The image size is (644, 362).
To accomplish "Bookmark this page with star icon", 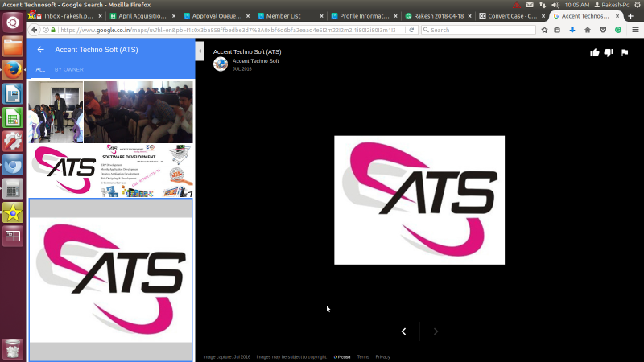I will point(544,30).
